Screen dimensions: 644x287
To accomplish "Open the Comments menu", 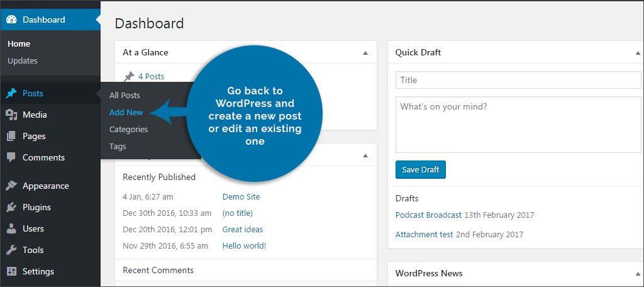I will coord(50,157).
